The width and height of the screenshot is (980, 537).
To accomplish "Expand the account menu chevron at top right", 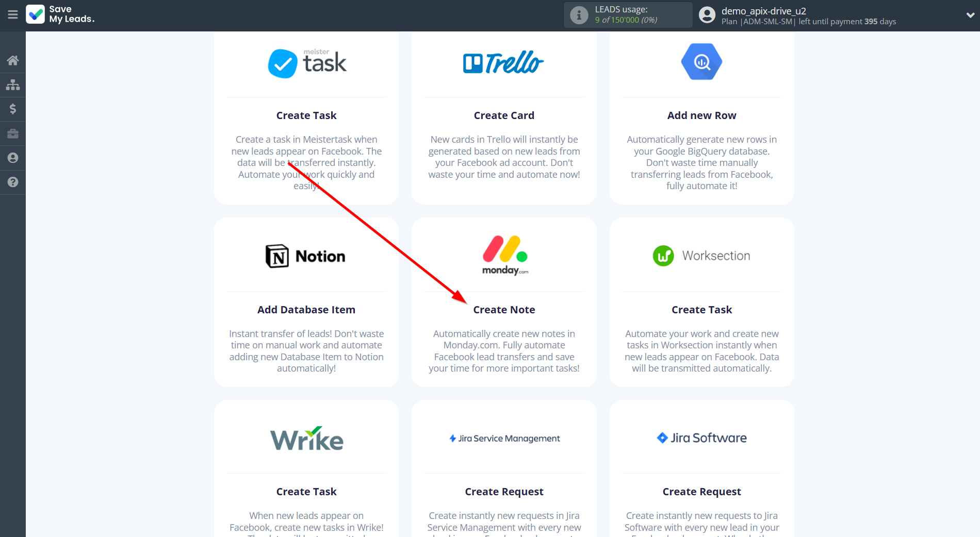I will tap(970, 15).
